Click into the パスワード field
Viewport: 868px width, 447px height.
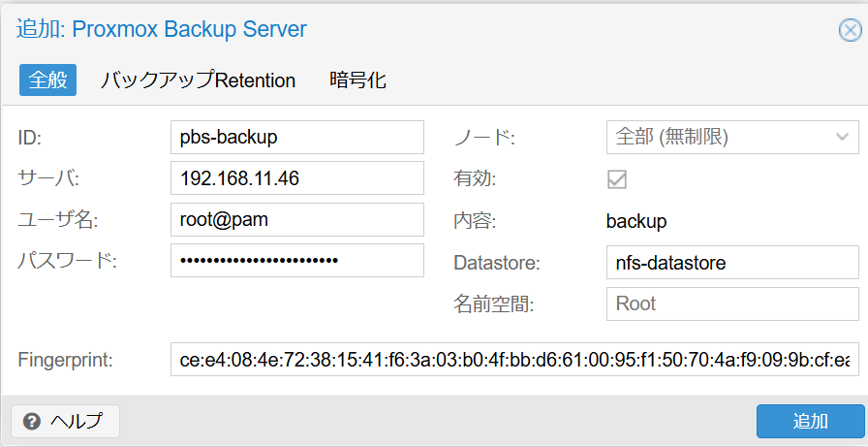[x=297, y=260]
